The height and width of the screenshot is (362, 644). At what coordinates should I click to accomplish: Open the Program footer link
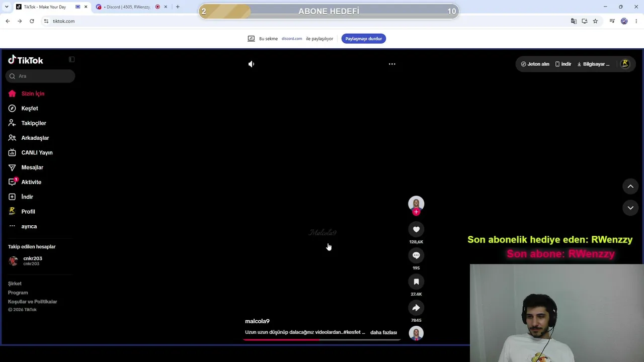pyautogui.click(x=18, y=293)
